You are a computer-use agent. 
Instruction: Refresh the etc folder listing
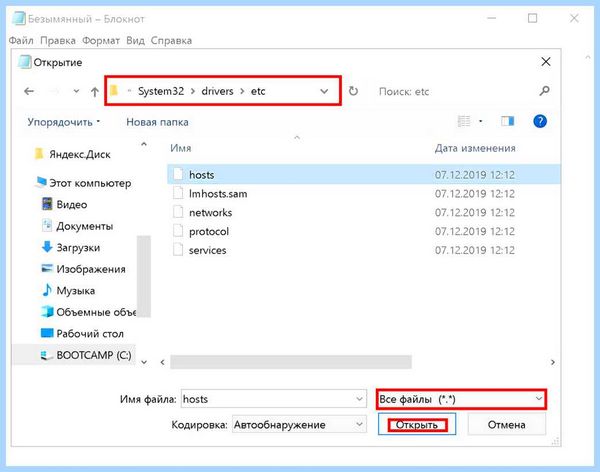tap(353, 91)
